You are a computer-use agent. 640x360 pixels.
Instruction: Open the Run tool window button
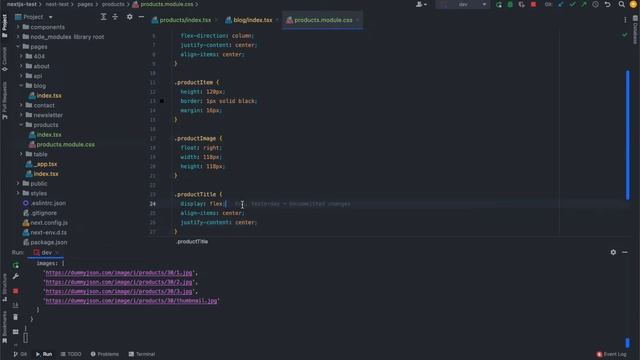coord(44,354)
